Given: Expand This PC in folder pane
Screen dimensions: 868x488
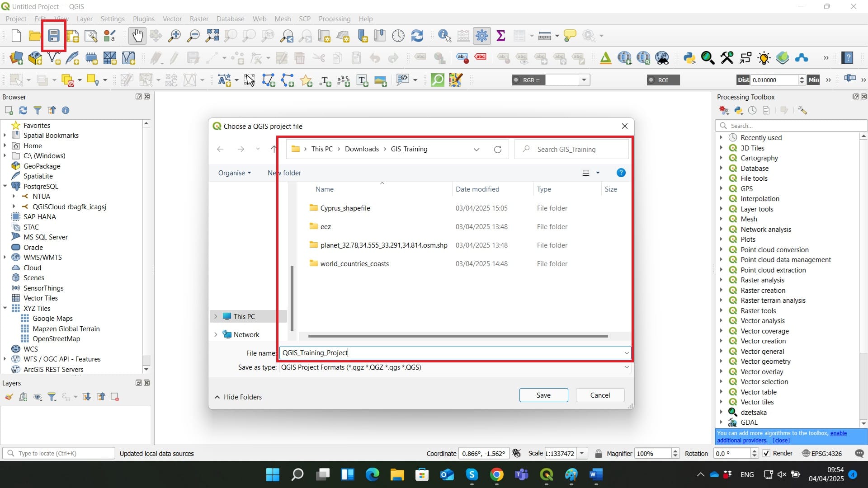Looking at the screenshot, I should [x=216, y=316].
